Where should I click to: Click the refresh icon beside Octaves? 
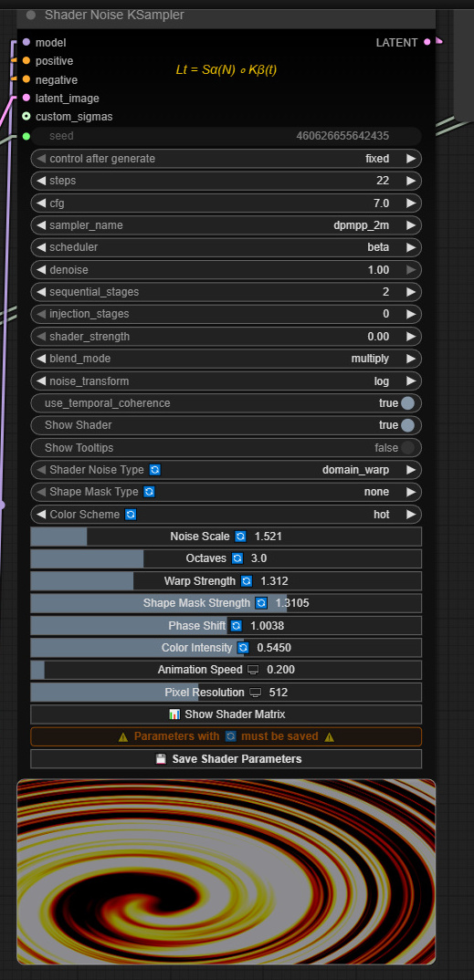tap(237, 558)
